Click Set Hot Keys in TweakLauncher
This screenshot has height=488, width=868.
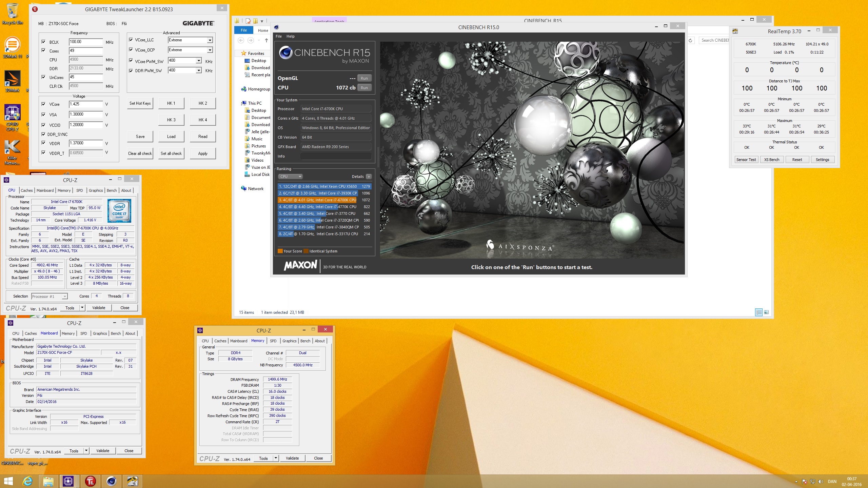tap(140, 103)
